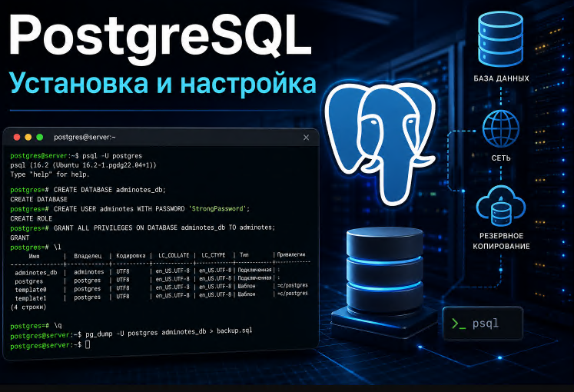
Task: Click the 'pg_dump -U postgres' command line
Action: [x=131, y=333]
